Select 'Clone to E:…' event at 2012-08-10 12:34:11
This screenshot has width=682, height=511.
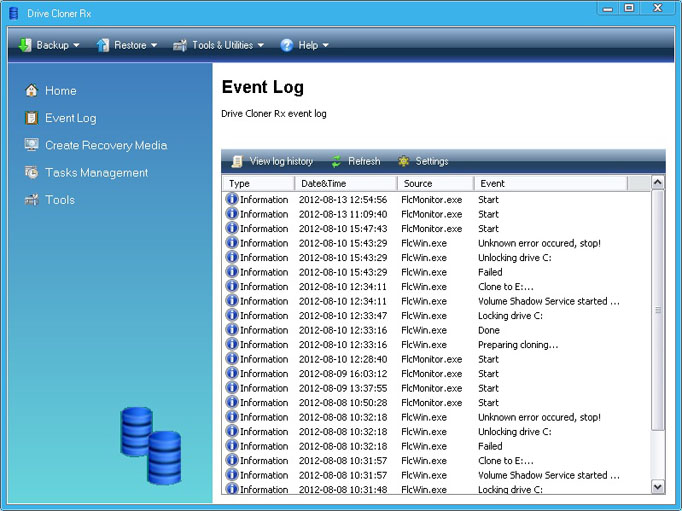coord(505,287)
